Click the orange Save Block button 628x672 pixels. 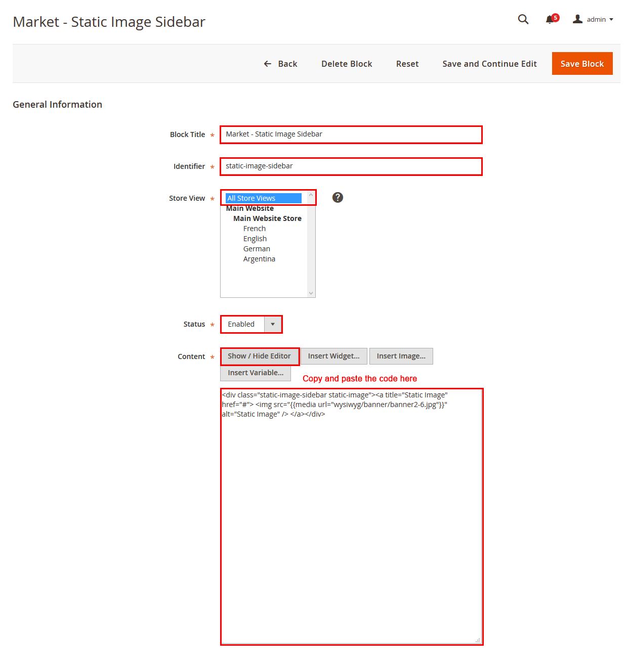pos(582,64)
